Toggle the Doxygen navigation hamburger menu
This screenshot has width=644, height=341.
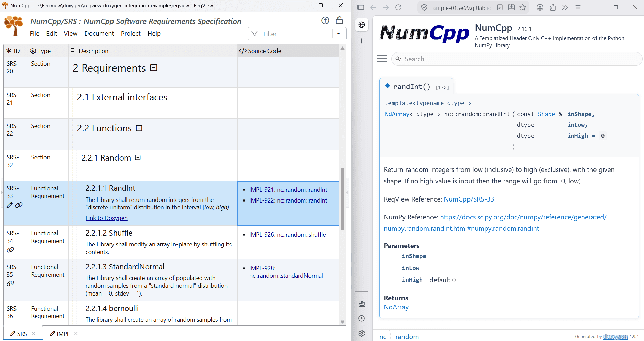coord(382,59)
